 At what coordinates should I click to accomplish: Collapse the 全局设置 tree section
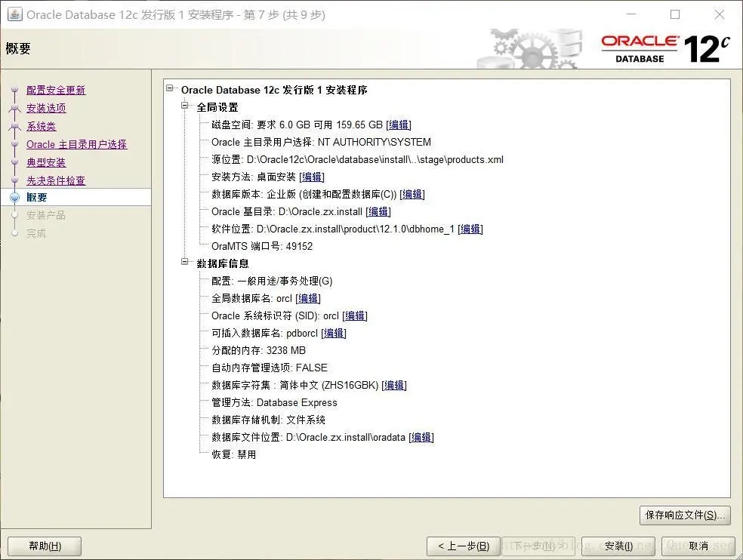click(185, 106)
